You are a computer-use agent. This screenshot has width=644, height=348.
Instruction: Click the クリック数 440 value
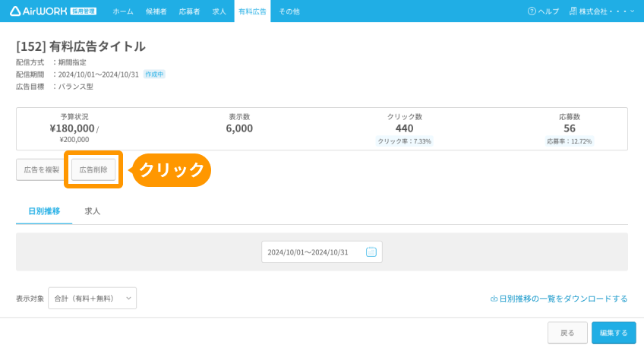(x=405, y=128)
